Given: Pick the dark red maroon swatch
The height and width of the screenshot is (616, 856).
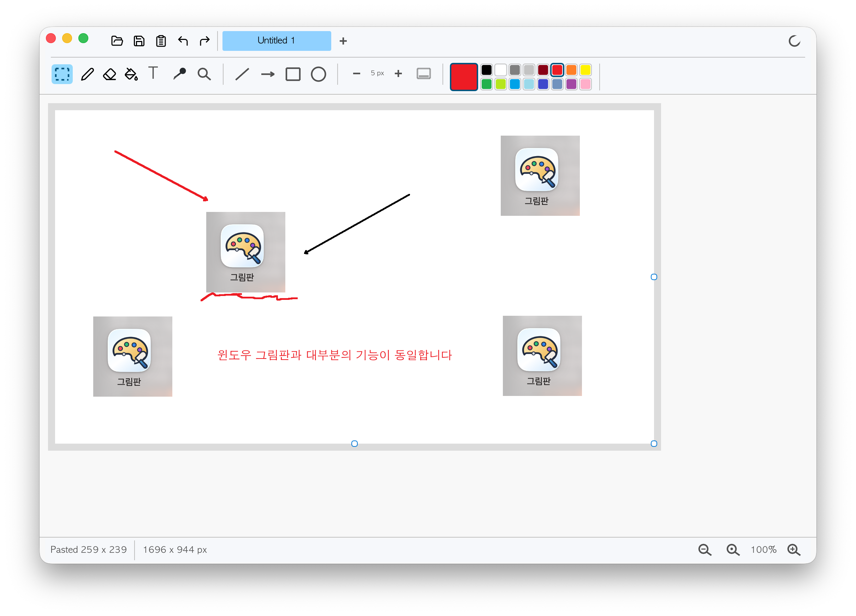Looking at the screenshot, I should coord(543,70).
